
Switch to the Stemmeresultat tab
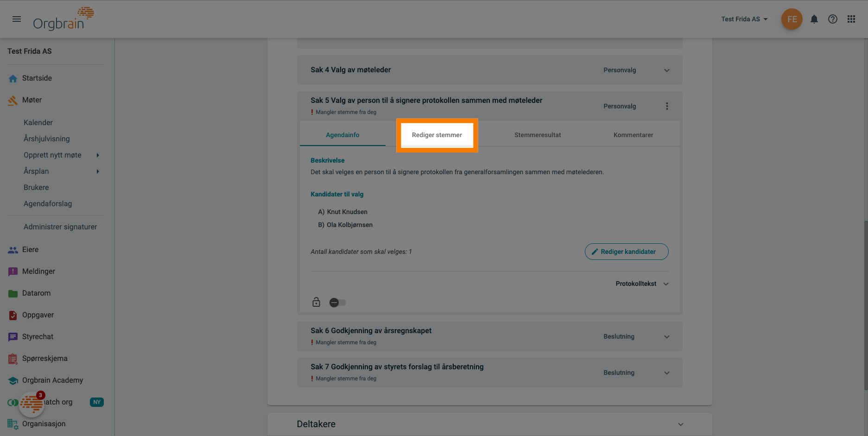(538, 135)
